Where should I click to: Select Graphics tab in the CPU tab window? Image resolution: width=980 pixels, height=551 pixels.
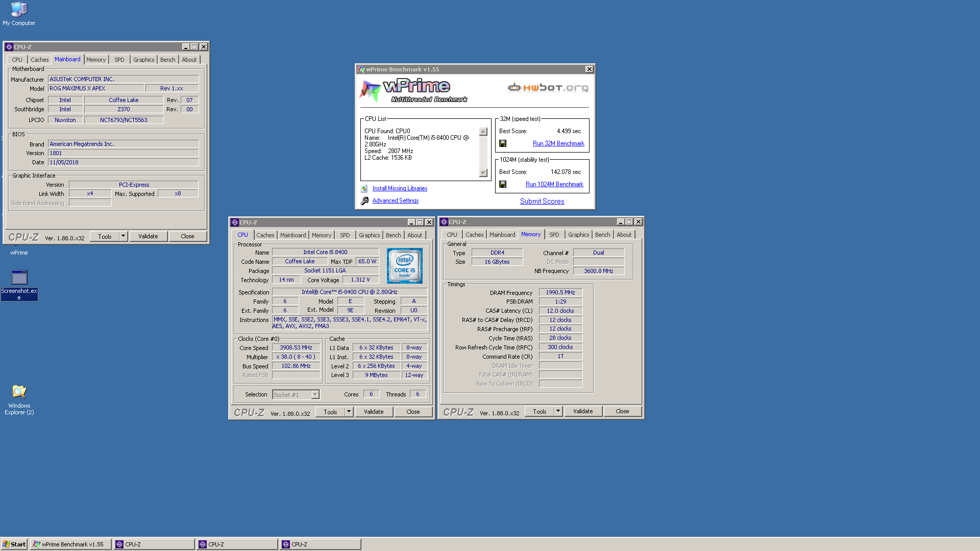coord(369,235)
